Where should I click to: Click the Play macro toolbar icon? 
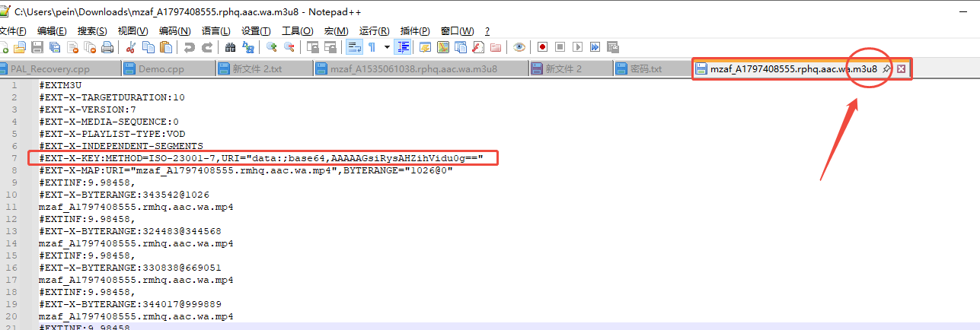coord(577,47)
